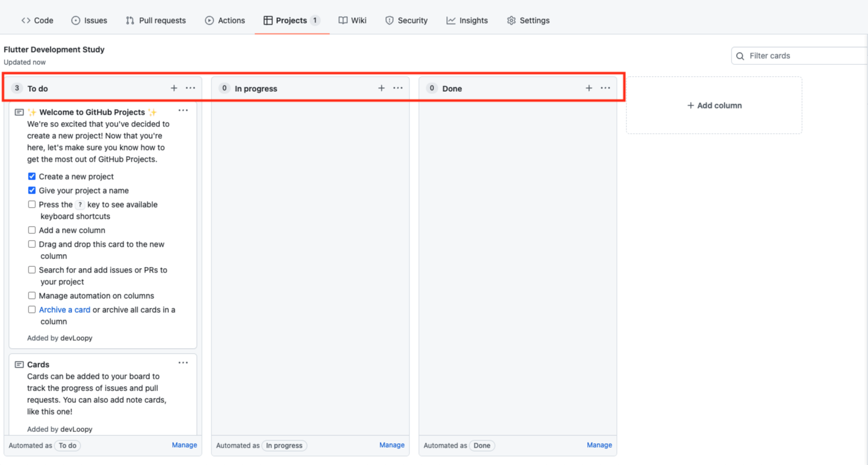Image resolution: width=868 pixels, height=465 pixels.
Task: Click the Pull requests branch icon
Action: point(130,20)
